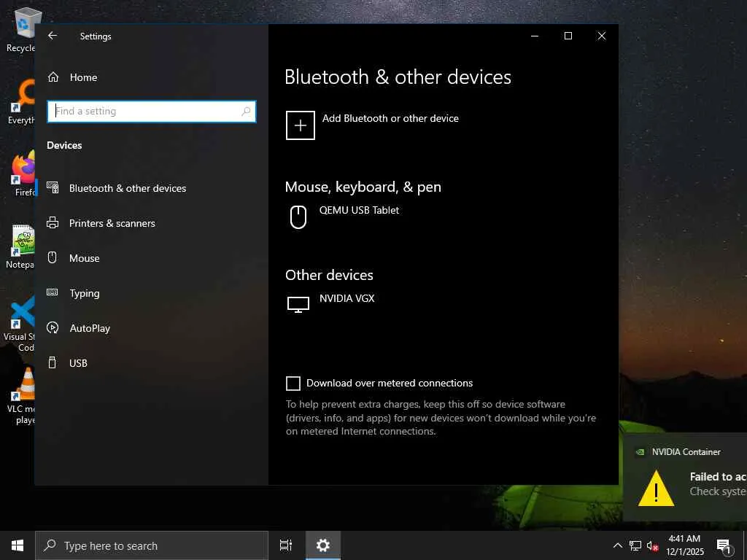Open the Windows Start menu

(x=18, y=545)
